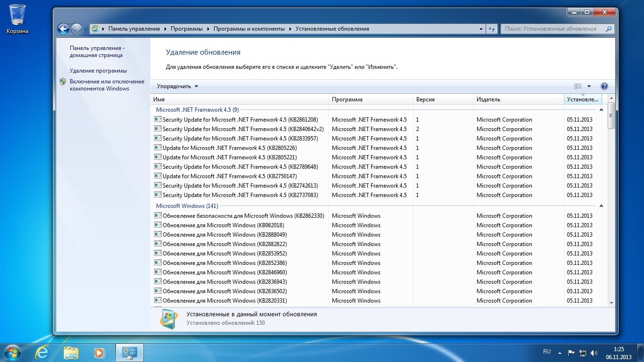Click the Back navigation arrow button

pos(63,29)
